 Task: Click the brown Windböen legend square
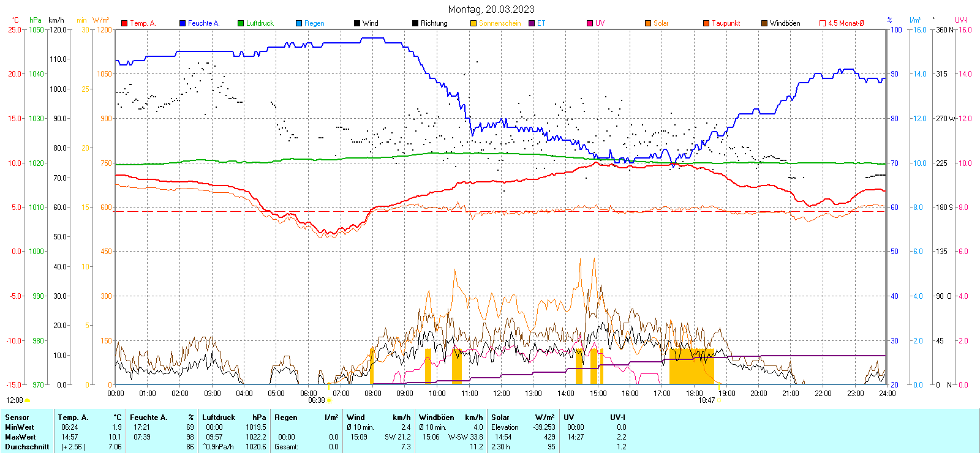coord(764,23)
